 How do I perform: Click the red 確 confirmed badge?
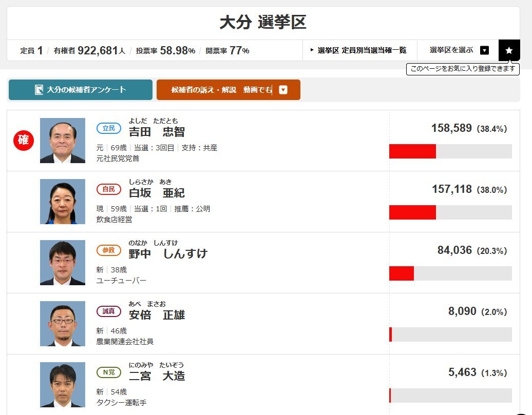[24, 140]
